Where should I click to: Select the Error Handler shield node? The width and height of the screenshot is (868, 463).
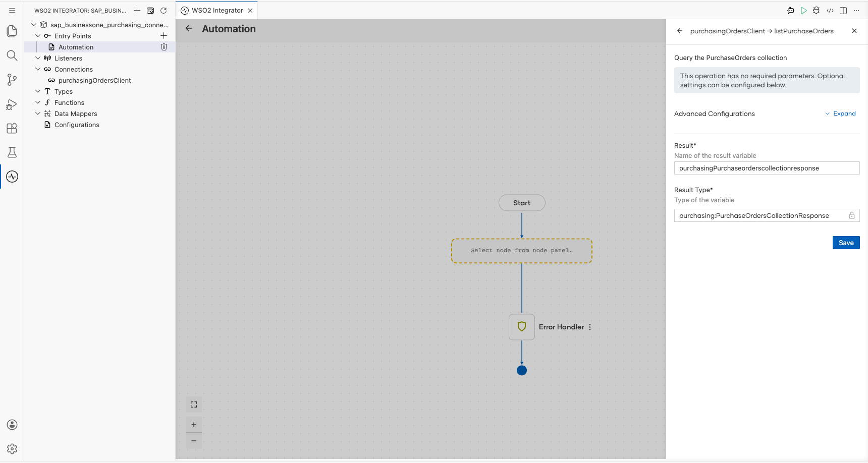tap(522, 327)
